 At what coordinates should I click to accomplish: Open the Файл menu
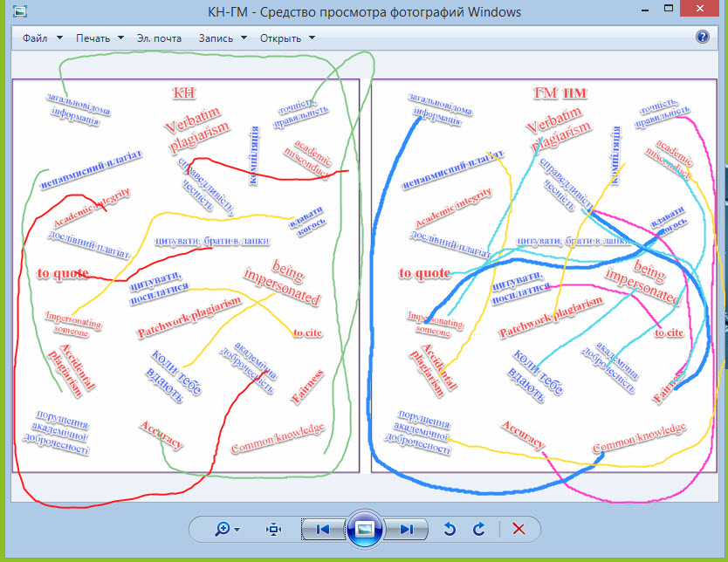pos(35,38)
